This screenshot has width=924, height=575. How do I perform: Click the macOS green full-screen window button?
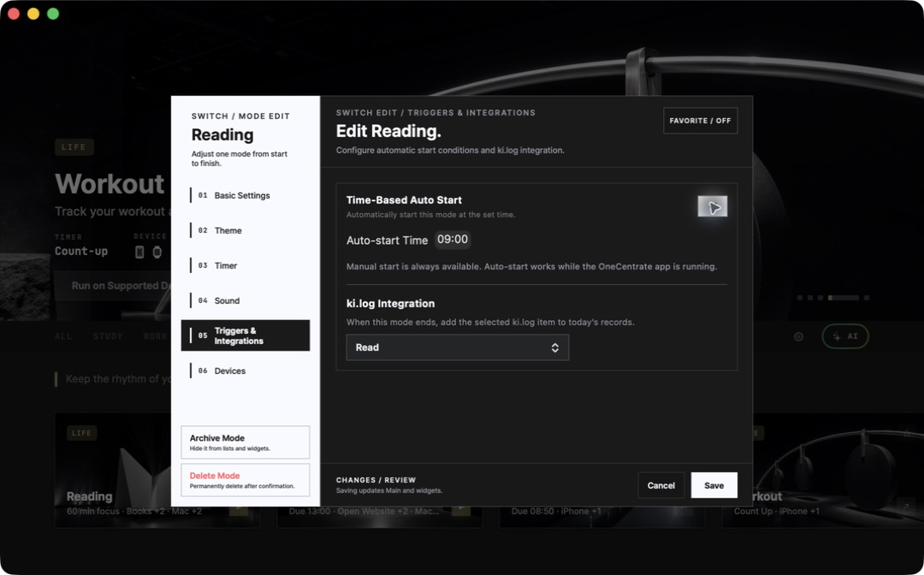(x=53, y=14)
